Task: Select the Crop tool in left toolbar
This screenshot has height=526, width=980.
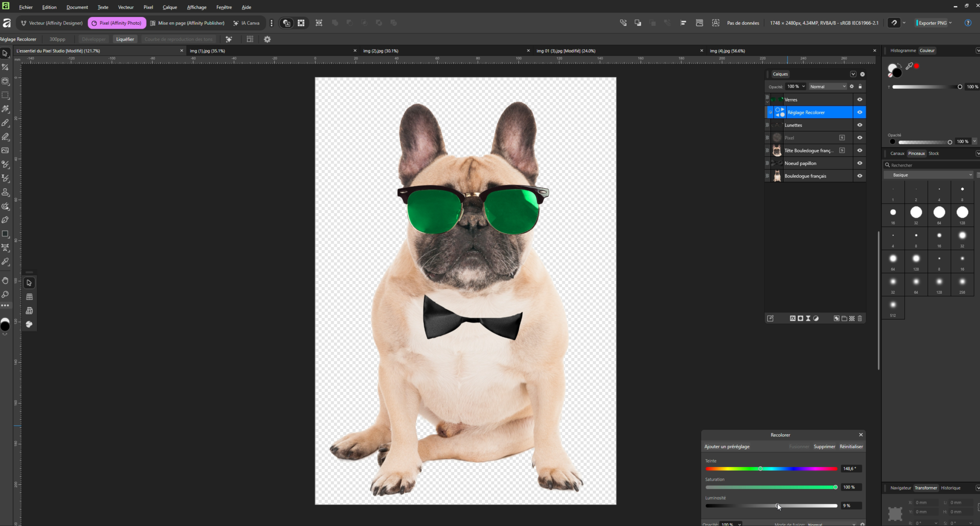Action: (x=5, y=67)
